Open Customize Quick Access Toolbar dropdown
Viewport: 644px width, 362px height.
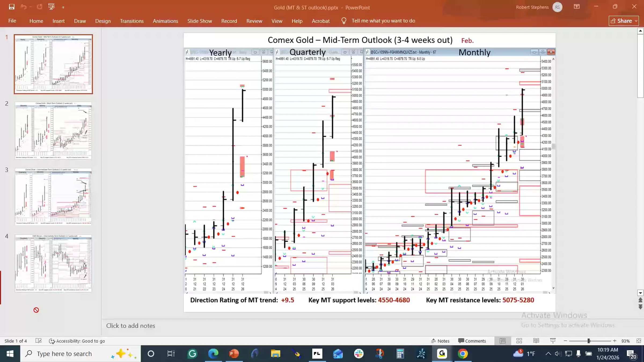[x=63, y=7]
